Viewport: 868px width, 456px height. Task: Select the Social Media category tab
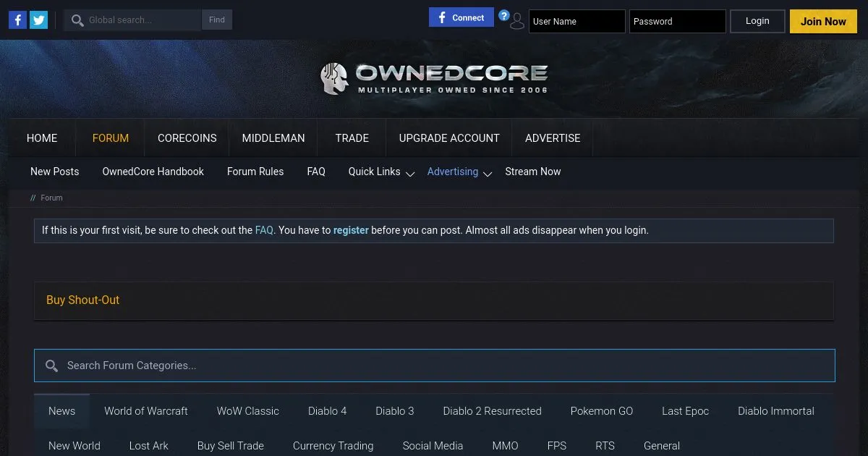coord(433,446)
